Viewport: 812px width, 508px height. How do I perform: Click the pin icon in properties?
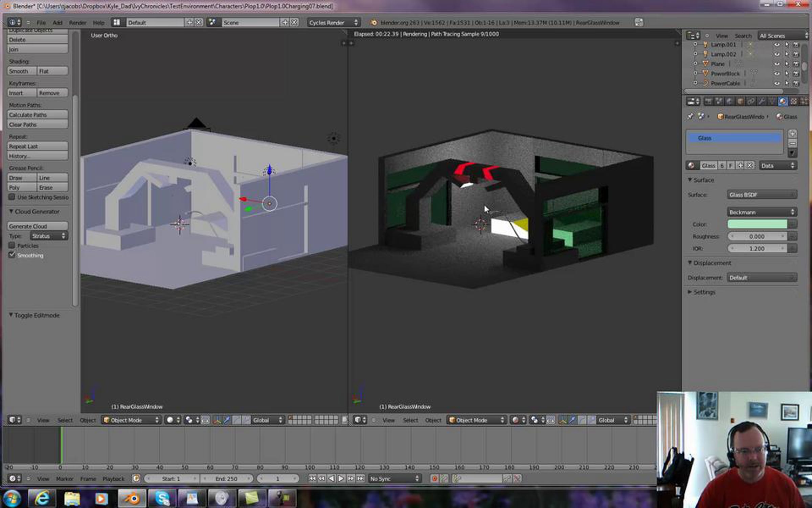point(690,117)
